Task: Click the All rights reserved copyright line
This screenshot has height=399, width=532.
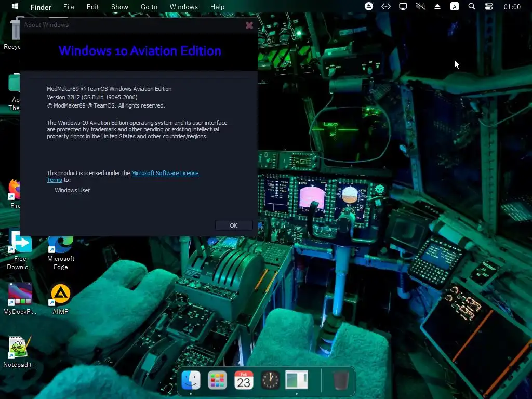Action: [106, 105]
